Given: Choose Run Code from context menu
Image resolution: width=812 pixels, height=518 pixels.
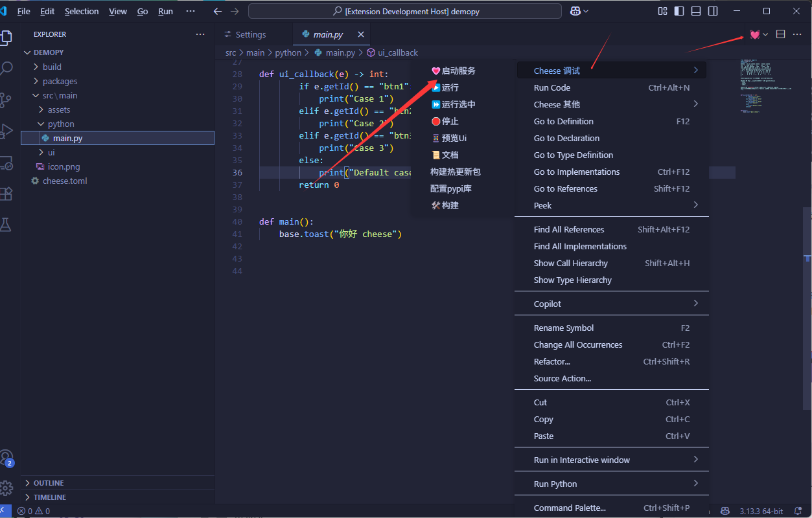Looking at the screenshot, I should tap(612, 87).
